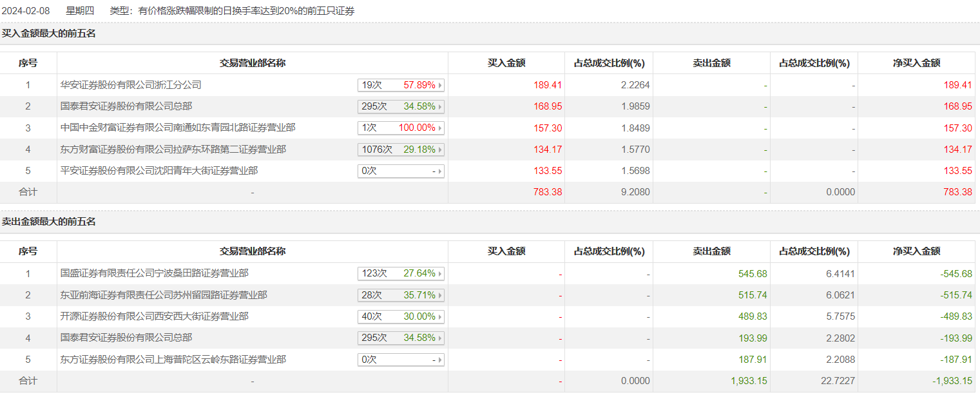Click the 卖出金额最大的前五名 section title
The height and width of the screenshot is (397, 980).
pos(49,222)
